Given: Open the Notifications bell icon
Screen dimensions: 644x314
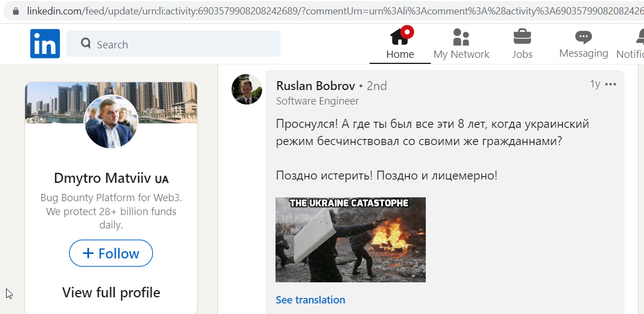Looking at the screenshot, I should (640, 37).
